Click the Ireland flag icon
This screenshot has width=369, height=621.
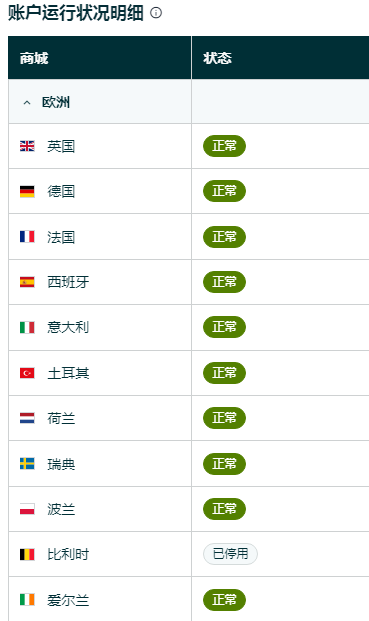pyautogui.click(x=27, y=600)
